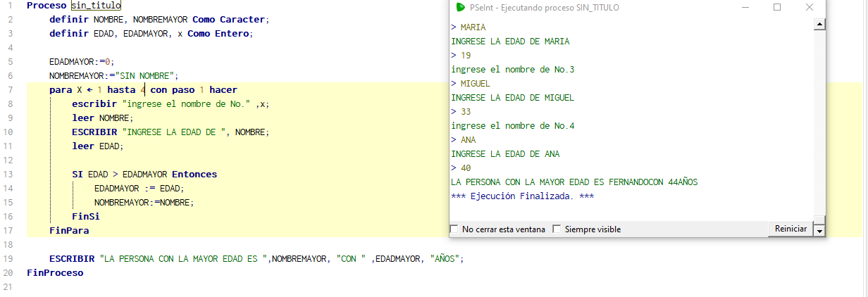Click 'ingrese el nombre de No.4' in the console
Image resolution: width=868 pixels, height=297 pixels.
point(512,125)
